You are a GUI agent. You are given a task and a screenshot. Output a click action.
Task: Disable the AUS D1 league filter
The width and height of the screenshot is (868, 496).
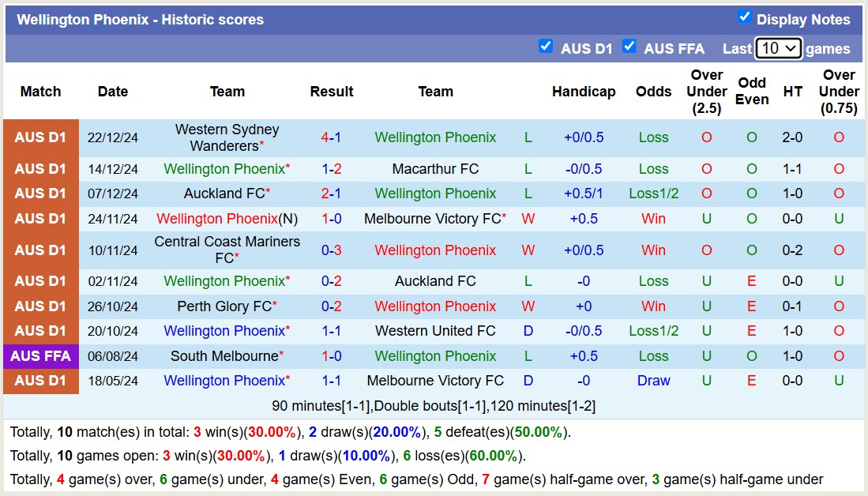(546, 47)
